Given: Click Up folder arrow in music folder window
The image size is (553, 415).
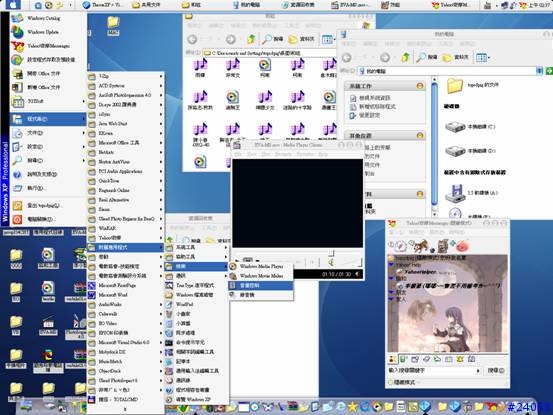Looking at the screenshot, I should [251, 39].
